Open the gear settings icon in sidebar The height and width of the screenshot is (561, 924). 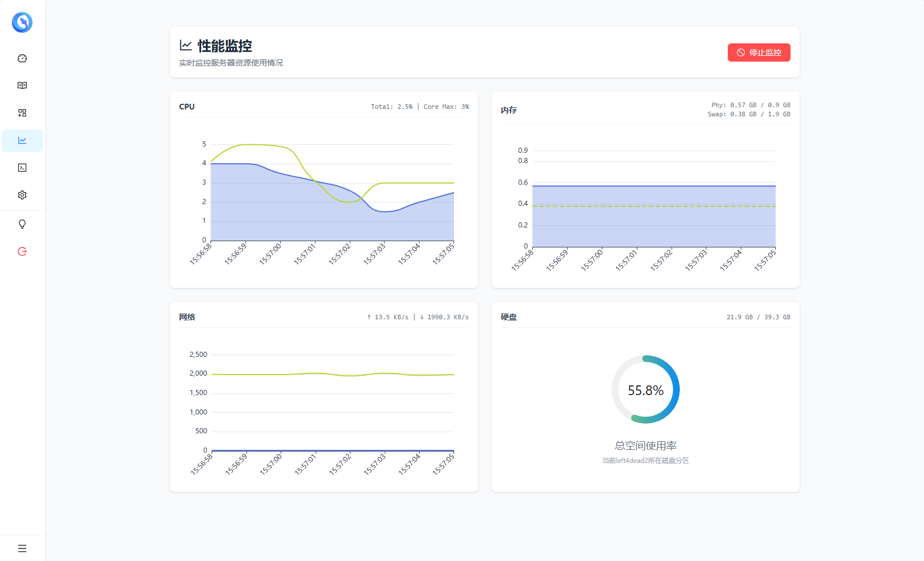point(22,195)
